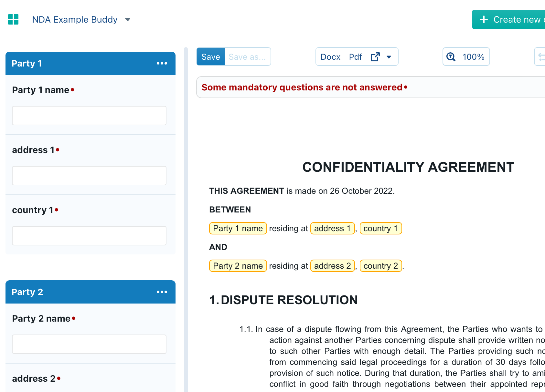
Task: Export document as Pdf
Action: coord(355,57)
